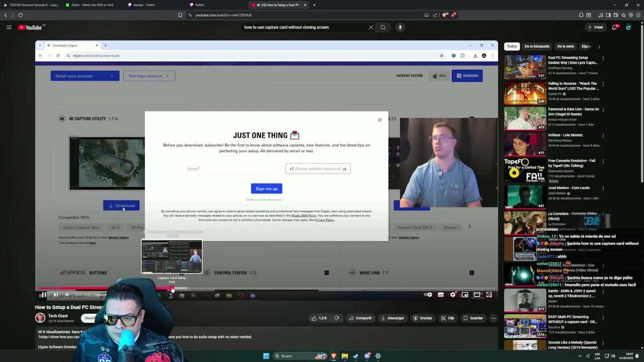644x362 pixels.
Task: Open the YouTube hamburger guide menu
Action: 9,27
